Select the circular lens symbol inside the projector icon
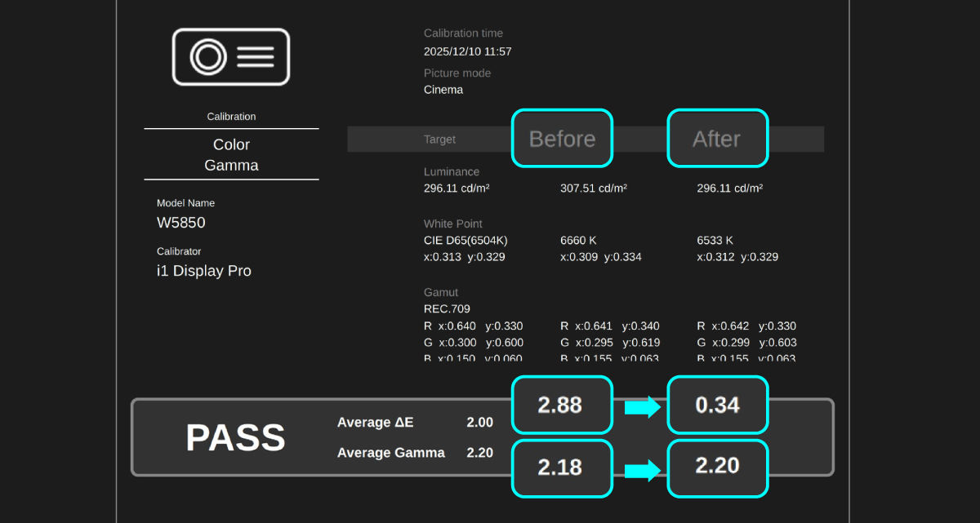This screenshot has height=523, width=980. (207, 56)
